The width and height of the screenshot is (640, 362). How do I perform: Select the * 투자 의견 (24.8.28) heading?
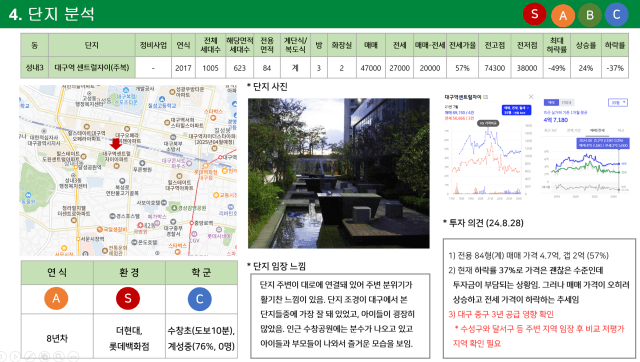tap(483, 223)
